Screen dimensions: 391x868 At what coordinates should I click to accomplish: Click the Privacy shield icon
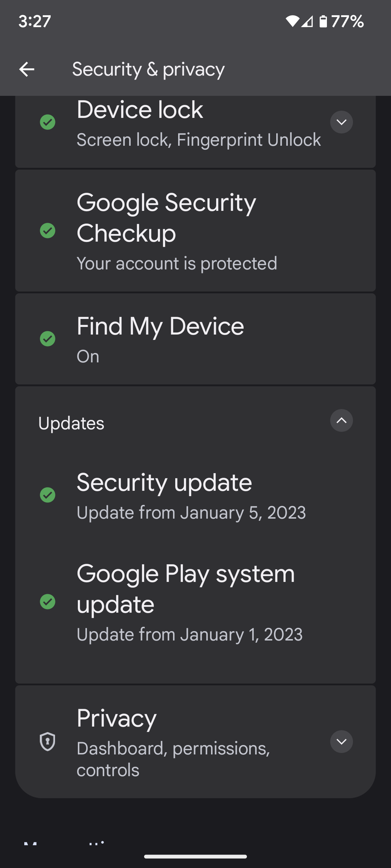tap(47, 741)
